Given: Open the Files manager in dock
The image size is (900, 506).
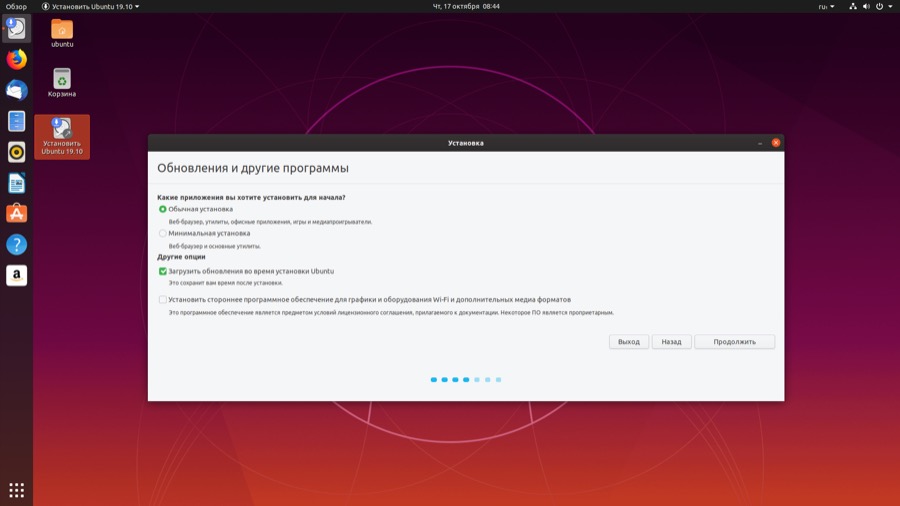Looking at the screenshot, I should pos(16,121).
